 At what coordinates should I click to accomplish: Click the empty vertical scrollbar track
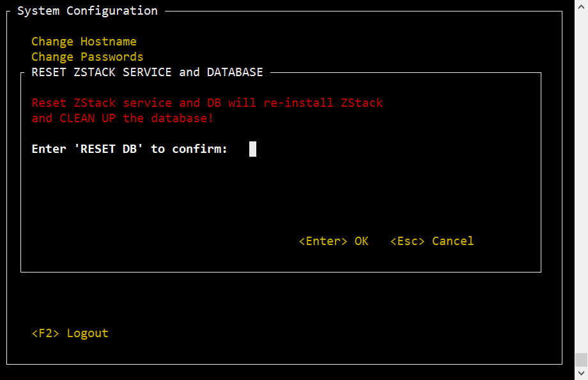581,183
